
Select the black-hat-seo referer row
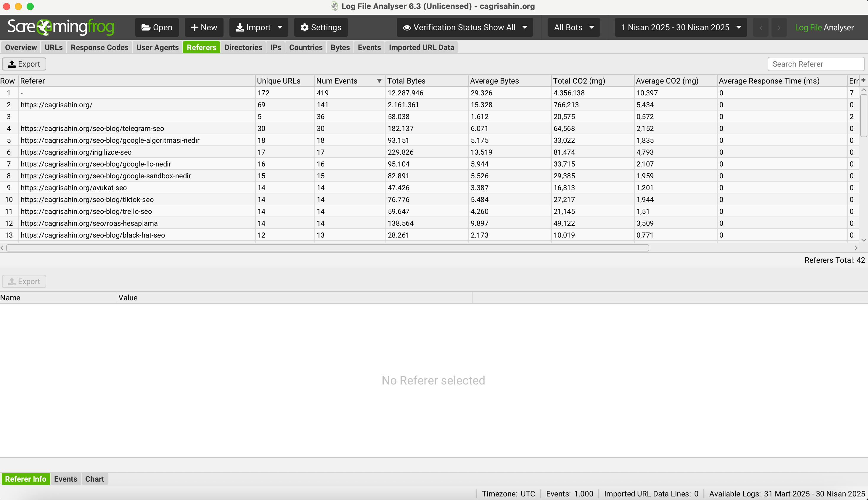(429, 235)
